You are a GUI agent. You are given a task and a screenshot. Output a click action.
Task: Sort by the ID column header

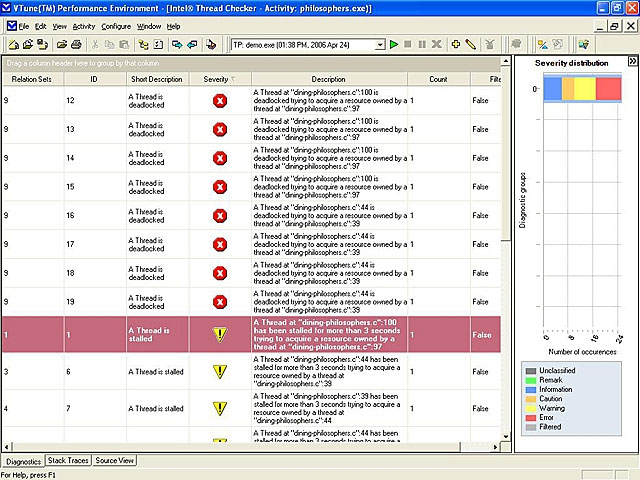[x=94, y=79]
